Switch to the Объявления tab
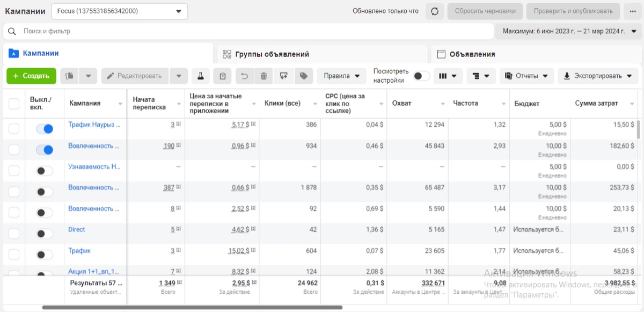The width and height of the screenshot is (644, 312). 537,54
